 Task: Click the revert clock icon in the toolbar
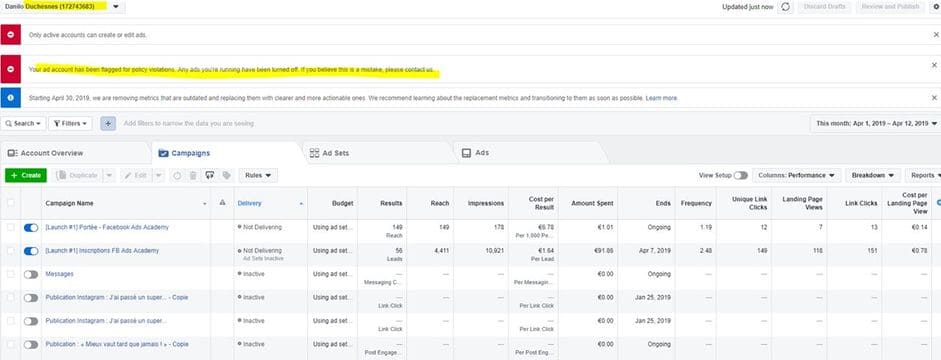tap(177, 176)
